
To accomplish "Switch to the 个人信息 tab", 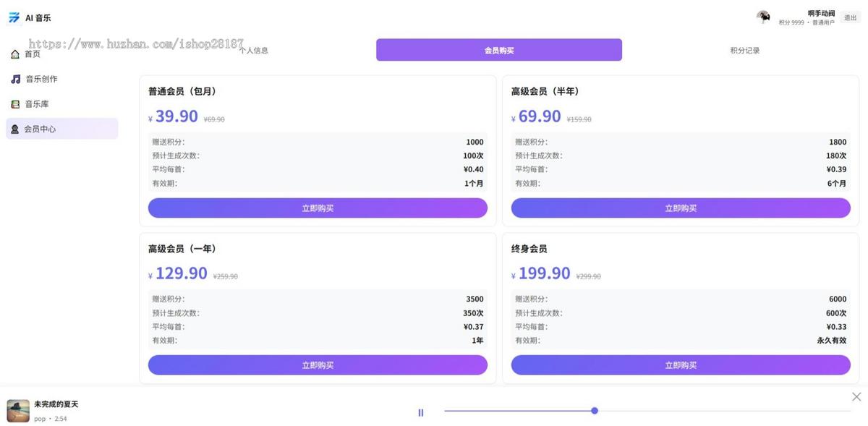I will 255,50.
